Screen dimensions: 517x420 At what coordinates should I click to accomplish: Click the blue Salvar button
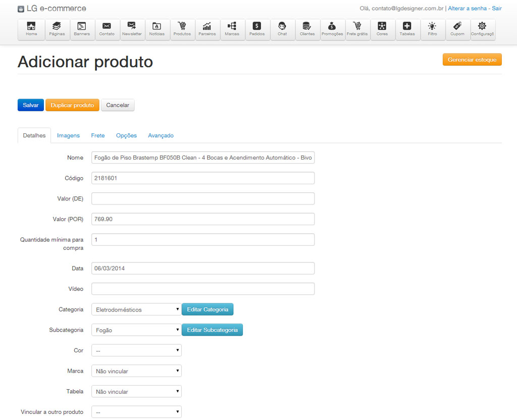tap(31, 105)
